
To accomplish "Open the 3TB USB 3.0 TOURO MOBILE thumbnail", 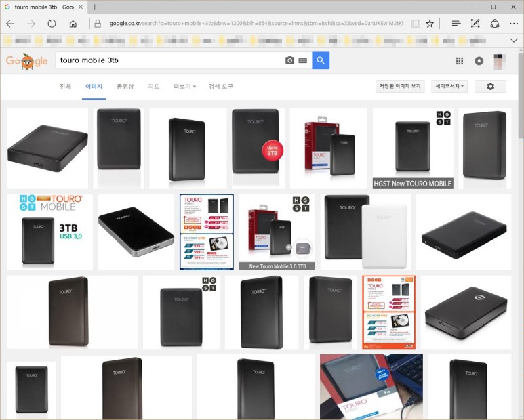I will tap(50, 232).
